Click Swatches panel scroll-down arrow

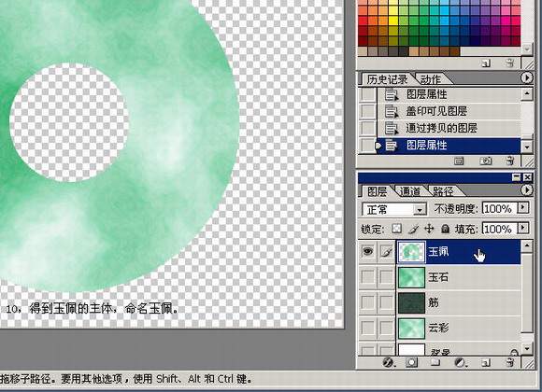click(x=526, y=49)
